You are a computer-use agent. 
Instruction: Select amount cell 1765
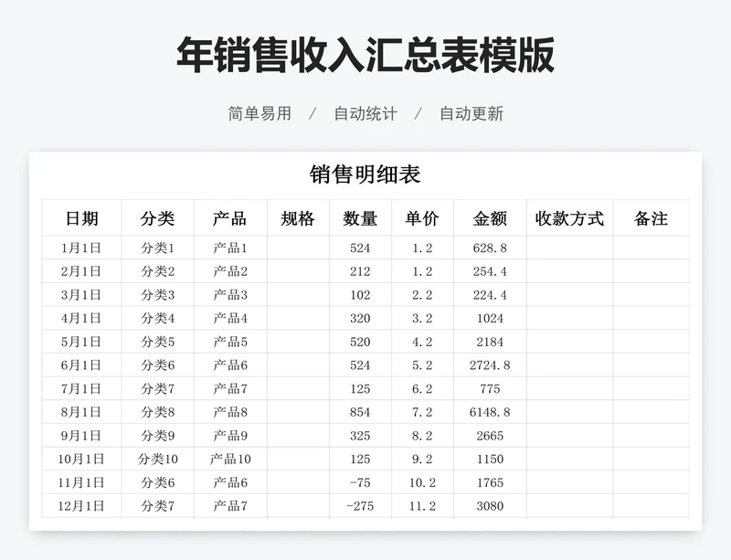(490, 482)
